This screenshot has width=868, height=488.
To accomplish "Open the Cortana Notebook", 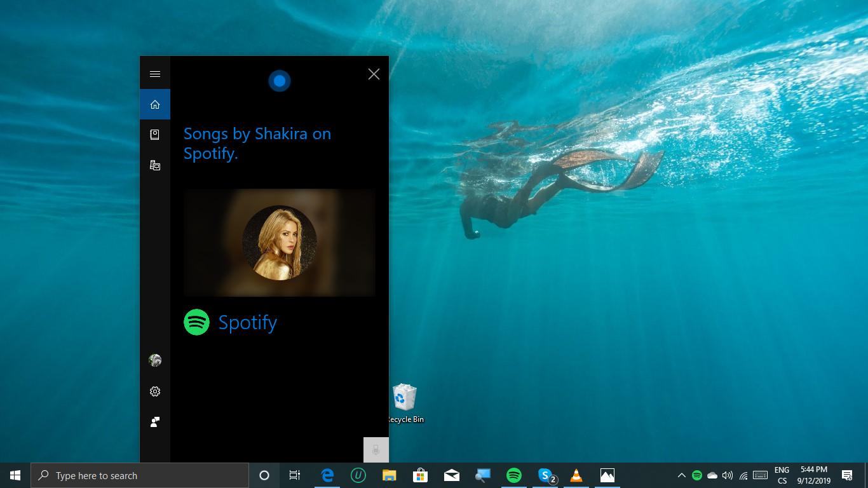I will pyautogui.click(x=155, y=135).
